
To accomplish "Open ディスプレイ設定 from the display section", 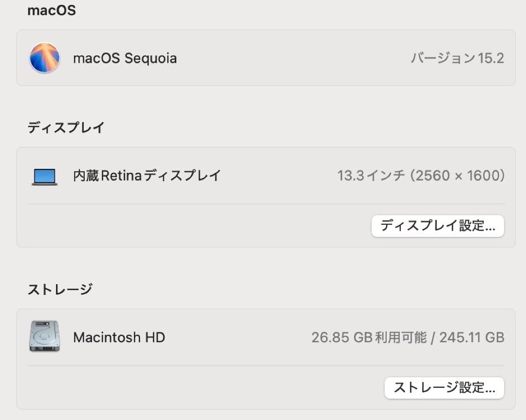I will pos(437,226).
